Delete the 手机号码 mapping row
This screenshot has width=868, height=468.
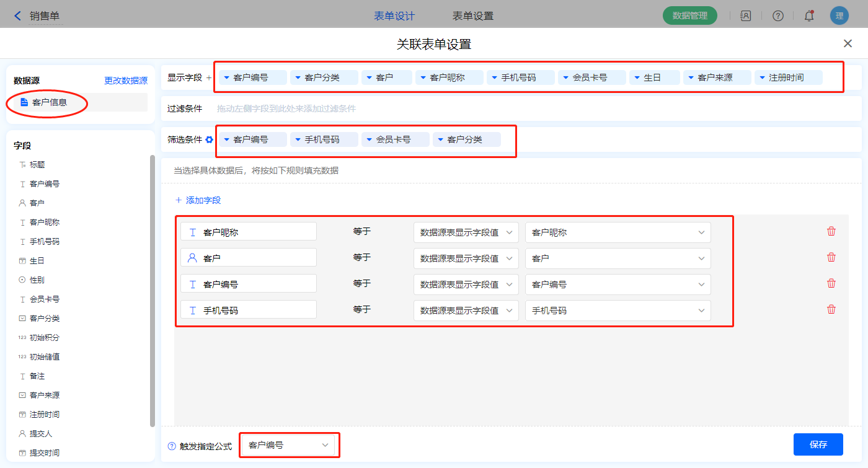click(831, 309)
